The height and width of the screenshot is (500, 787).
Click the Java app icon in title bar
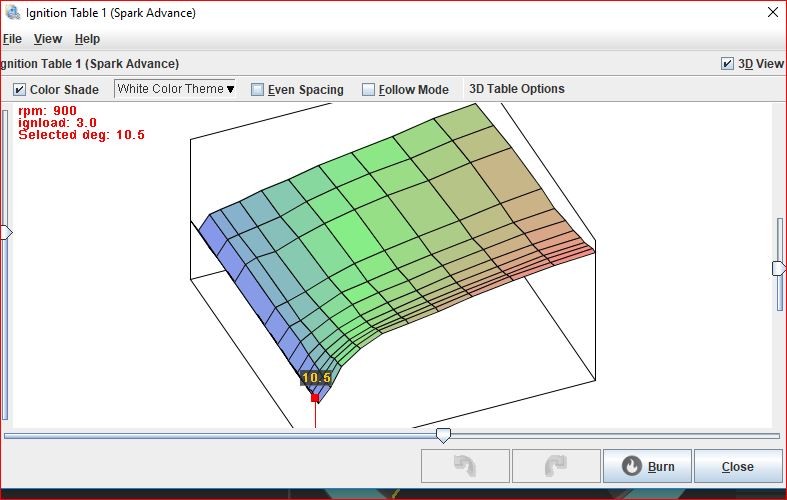[10, 13]
